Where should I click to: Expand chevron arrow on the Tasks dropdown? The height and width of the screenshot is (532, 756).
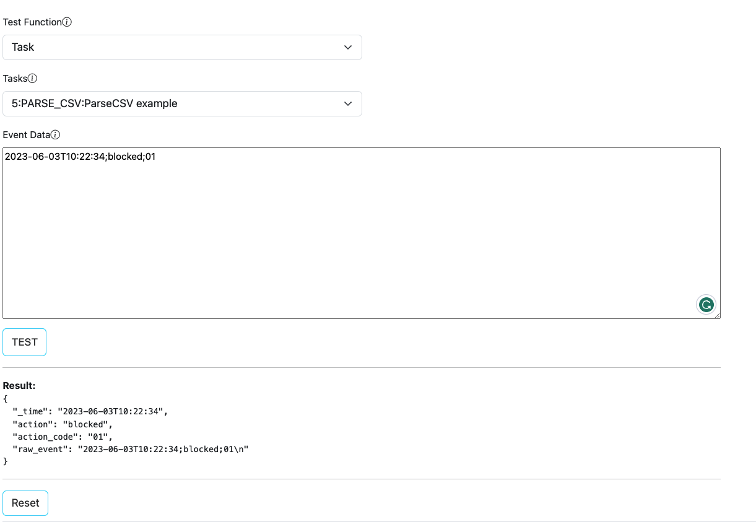tap(348, 104)
